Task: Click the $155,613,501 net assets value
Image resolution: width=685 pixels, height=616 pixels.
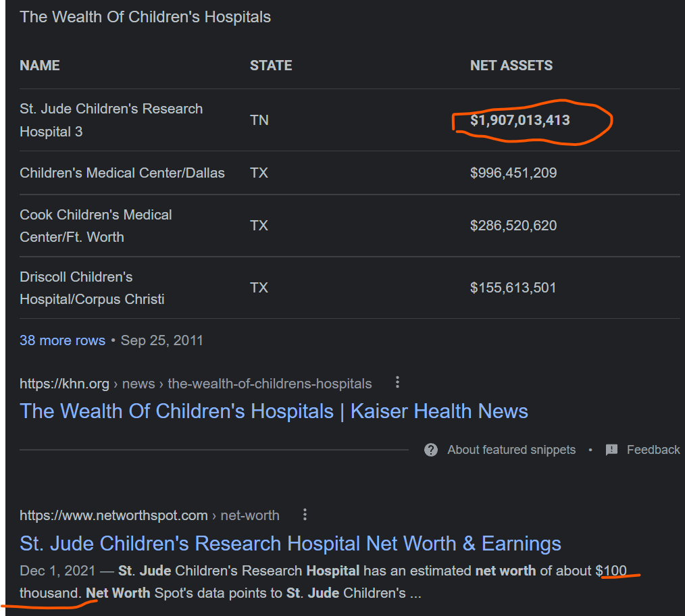Action: pos(513,288)
